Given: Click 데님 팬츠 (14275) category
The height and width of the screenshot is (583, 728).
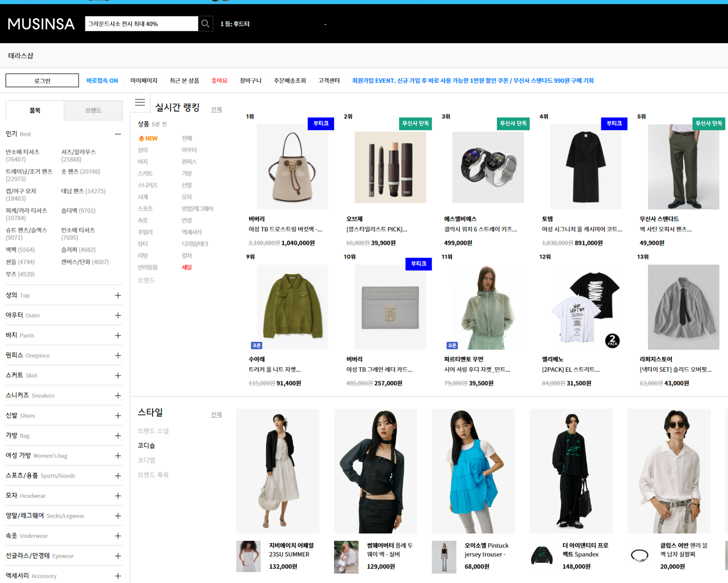Looking at the screenshot, I should [83, 191].
